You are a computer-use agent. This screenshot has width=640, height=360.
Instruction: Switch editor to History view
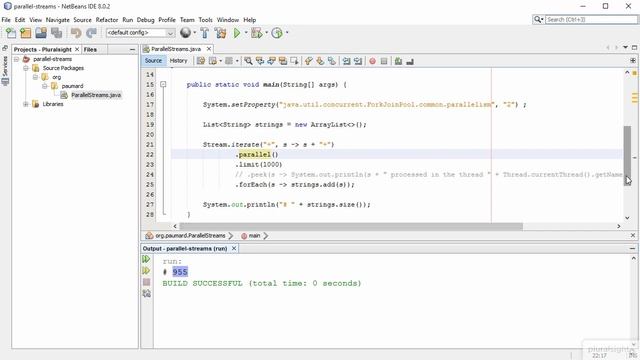(178, 60)
